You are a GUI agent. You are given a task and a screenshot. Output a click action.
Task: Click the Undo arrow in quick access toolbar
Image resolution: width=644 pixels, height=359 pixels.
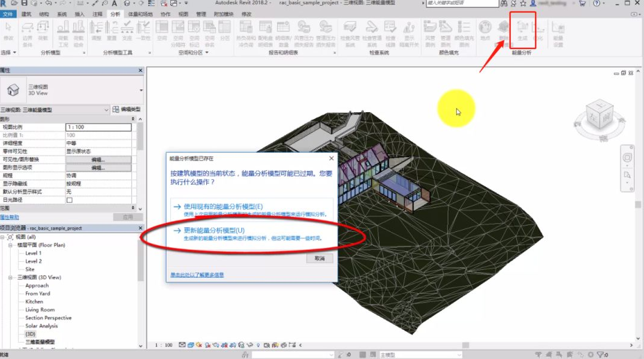point(49,3)
